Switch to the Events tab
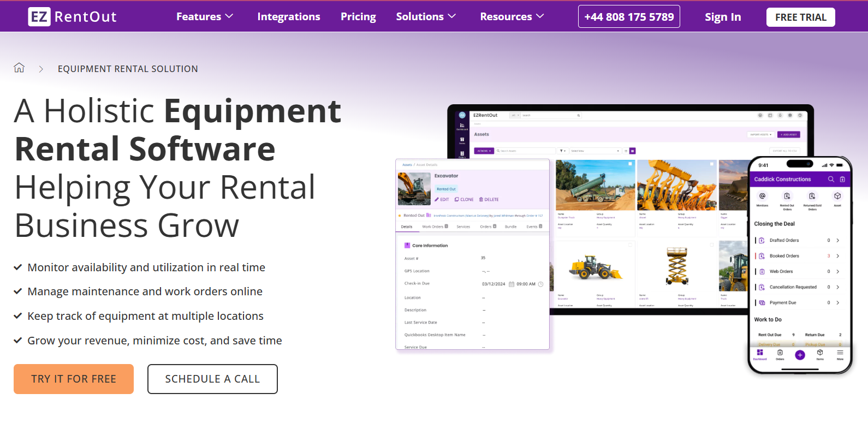This screenshot has height=429, width=868. tap(534, 227)
